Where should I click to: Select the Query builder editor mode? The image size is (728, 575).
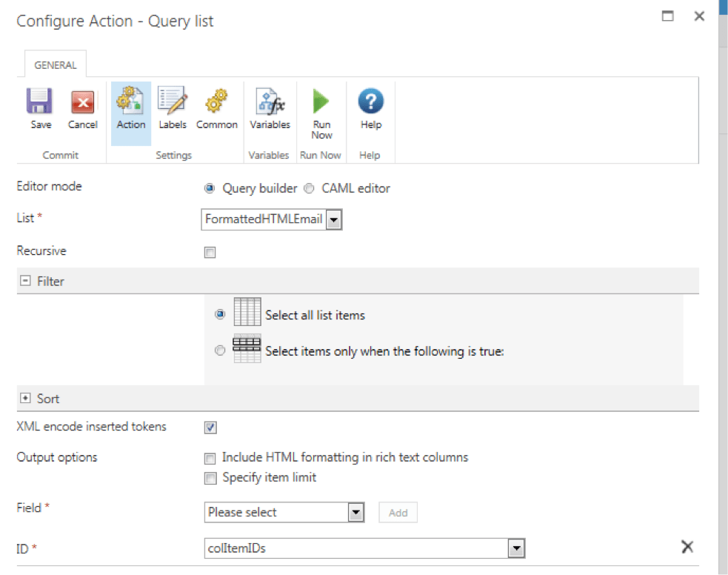pos(210,188)
